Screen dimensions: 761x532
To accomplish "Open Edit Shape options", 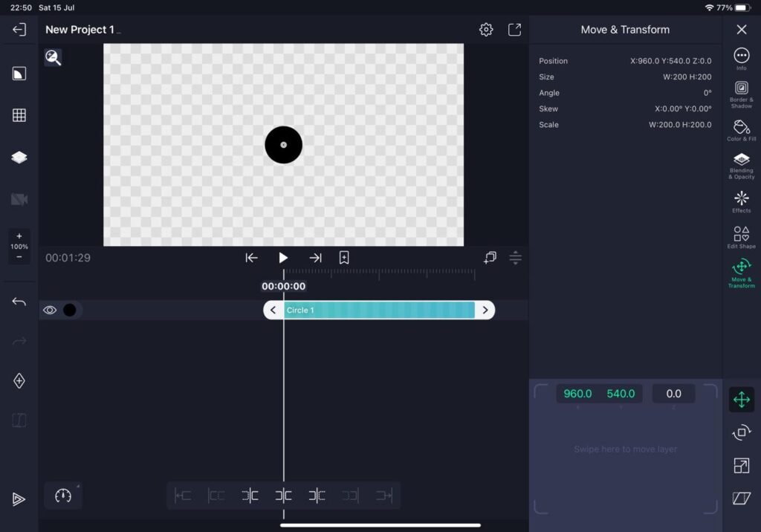I will pyautogui.click(x=741, y=237).
